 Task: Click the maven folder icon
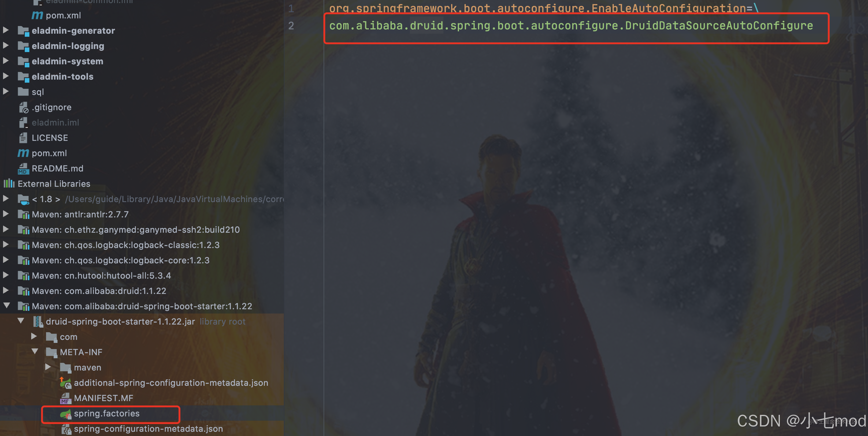(66, 368)
